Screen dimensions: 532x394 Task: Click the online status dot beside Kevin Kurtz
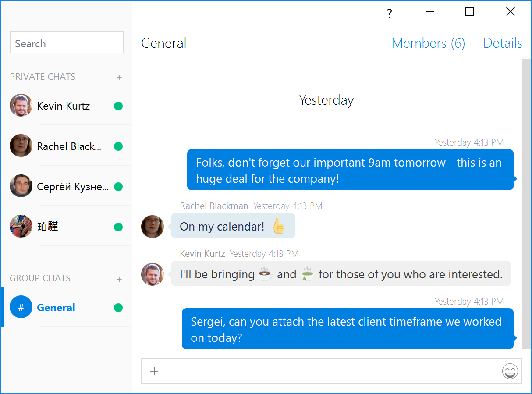[x=118, y=106]
